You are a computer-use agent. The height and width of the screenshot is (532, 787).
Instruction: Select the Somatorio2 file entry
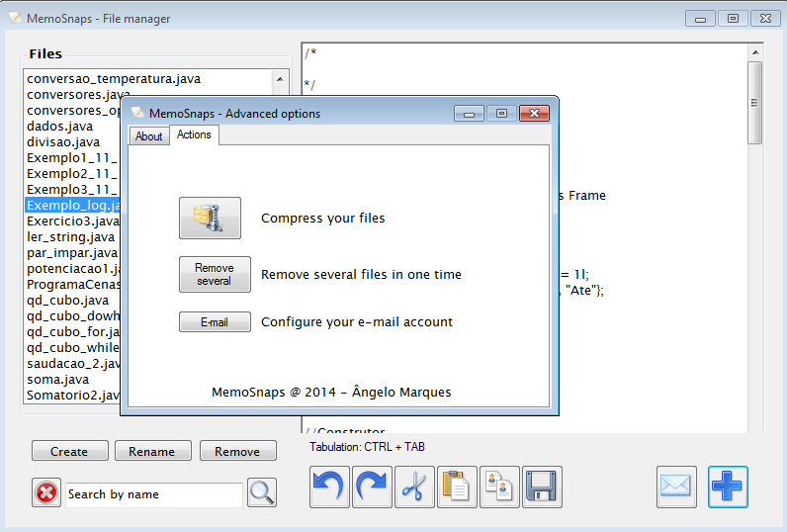click(x=73, y=395)
